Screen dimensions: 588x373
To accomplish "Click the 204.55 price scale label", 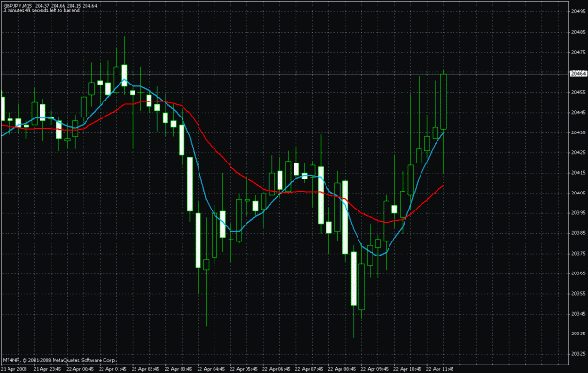I will (x=579, y=92).
